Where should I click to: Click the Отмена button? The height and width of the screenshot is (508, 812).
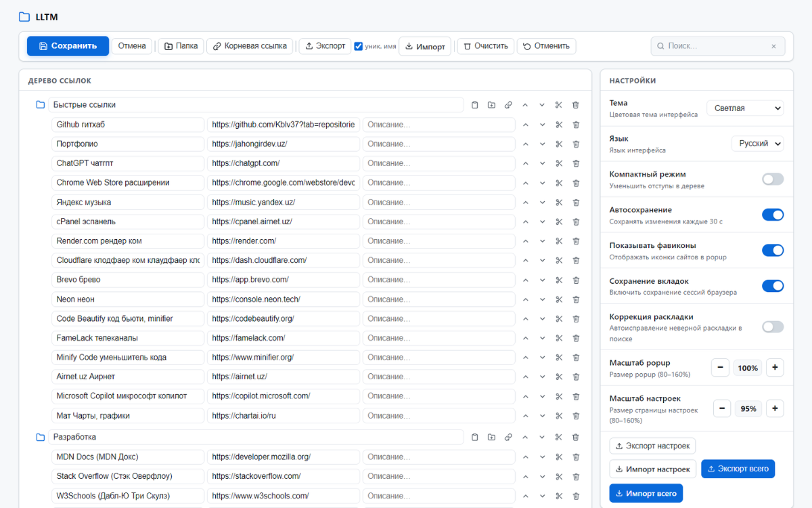pyautogui.click(x=132, y=46)
